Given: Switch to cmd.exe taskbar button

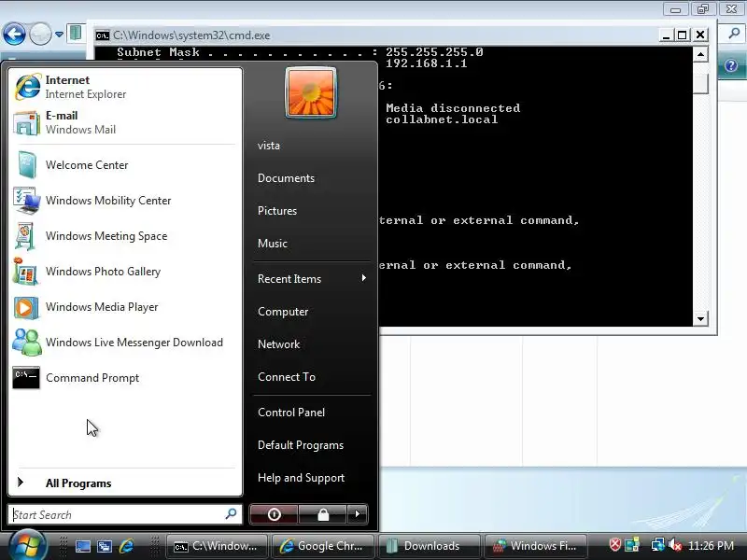Looking at the screenshot, I should pos(217,546).
